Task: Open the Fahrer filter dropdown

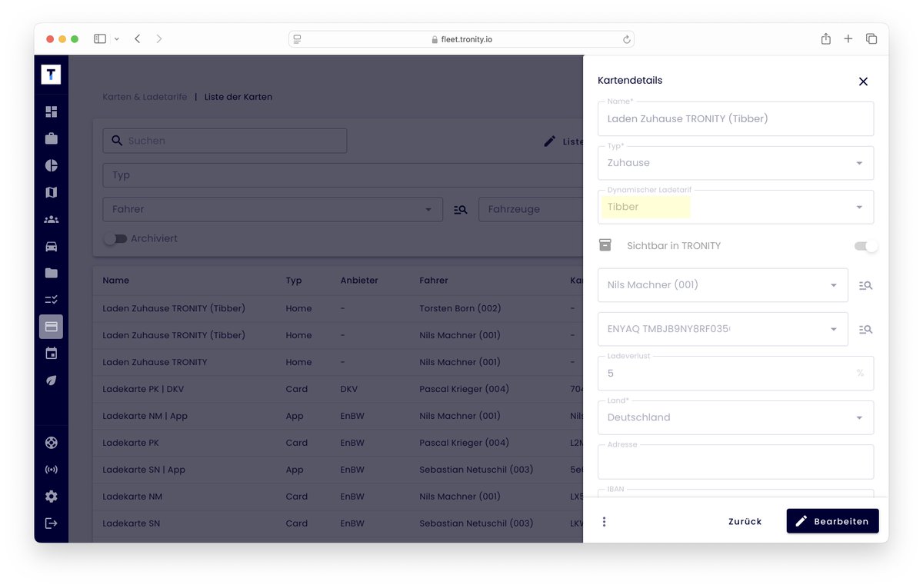Action: pos(272,209)
